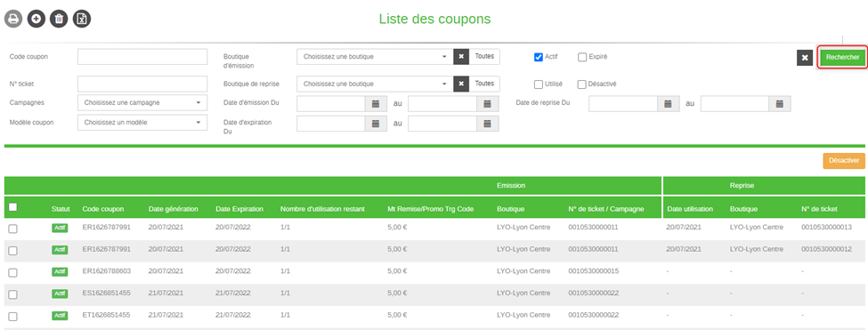
Task: Click the trash delete icon
Action: [x=59, y=19]
